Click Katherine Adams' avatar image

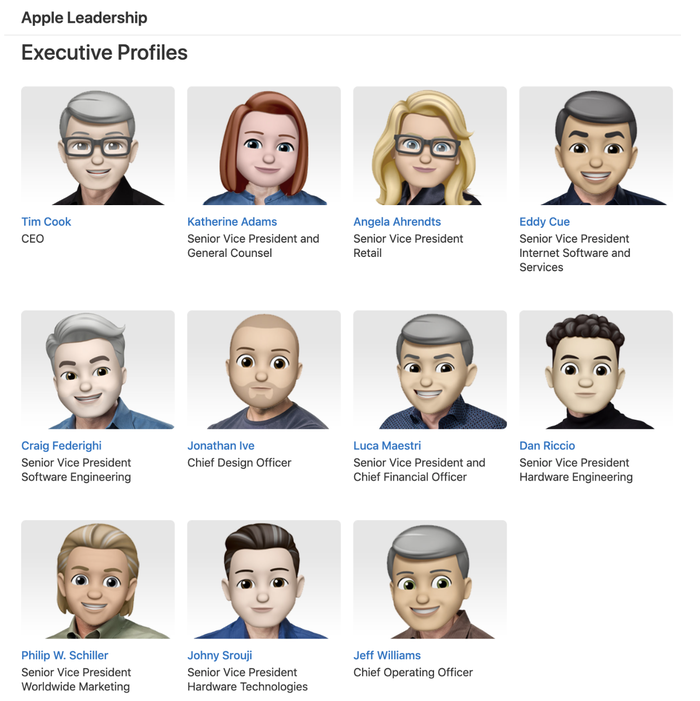pyautogui.click(x=264, y=146)
